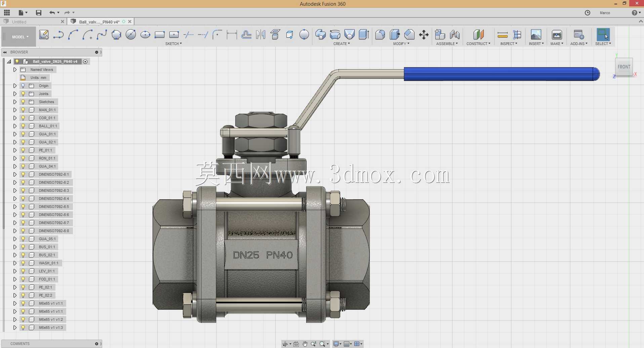Select the Pan hand tool
Screen dimensions: 644x348
click(305, 344)
